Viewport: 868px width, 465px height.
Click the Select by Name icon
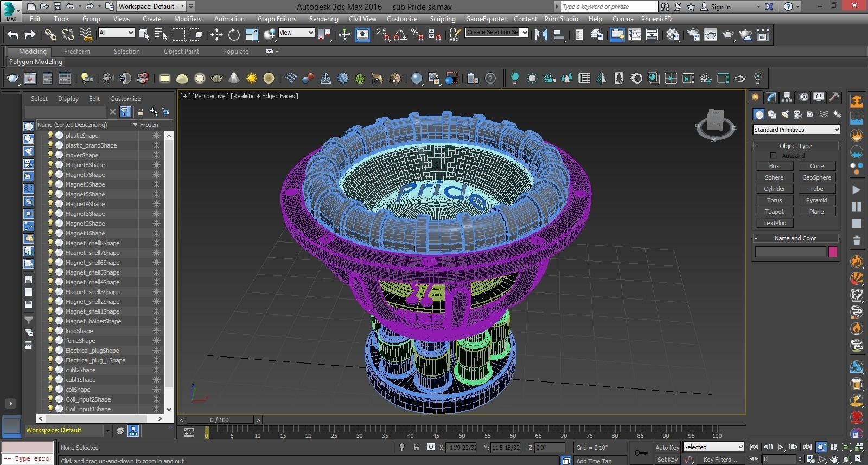point(161,35)
